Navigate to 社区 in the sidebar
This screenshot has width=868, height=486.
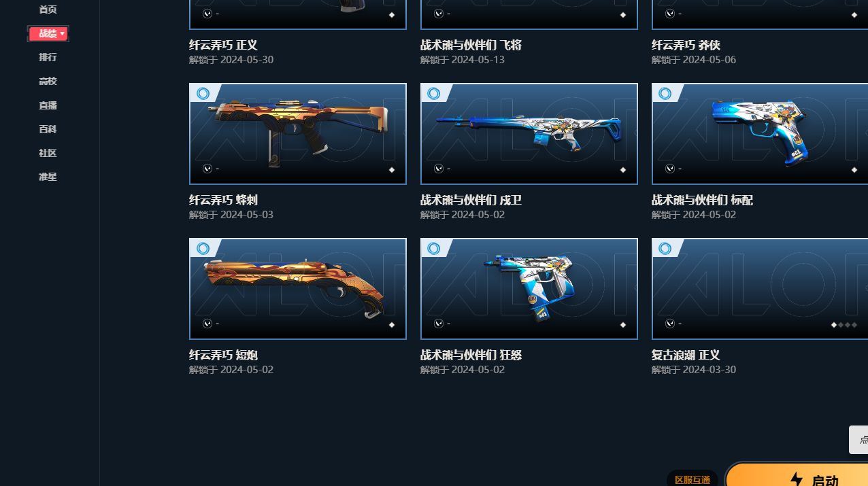(x=48, y=153)
